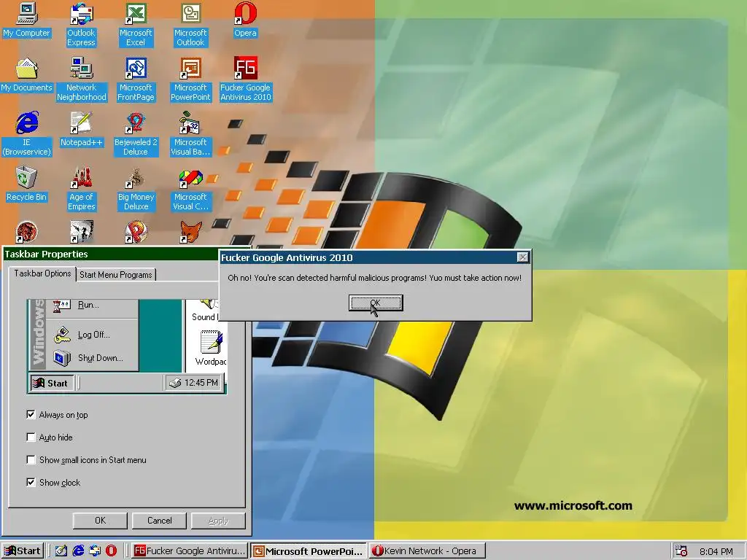This screenshot has width=747, height=560.
Task: Switch to Kevin Network - Opera taskbar button
Action: pos(427,551)
